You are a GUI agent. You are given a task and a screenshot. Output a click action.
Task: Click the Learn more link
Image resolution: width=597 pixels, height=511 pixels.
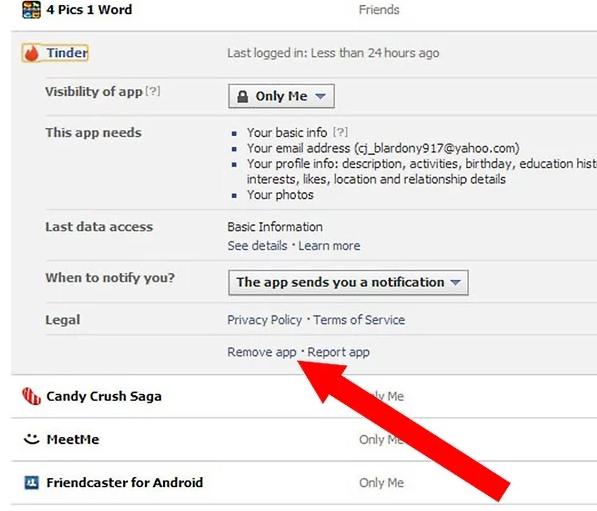[x=329, y=246]
